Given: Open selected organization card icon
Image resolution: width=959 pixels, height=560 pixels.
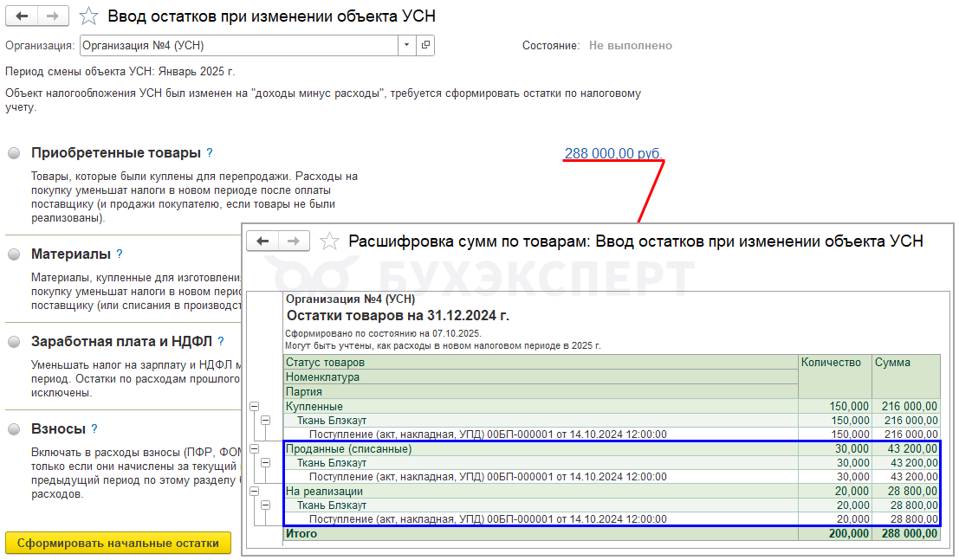Looking at the screenshot, I should pos(425,45).
